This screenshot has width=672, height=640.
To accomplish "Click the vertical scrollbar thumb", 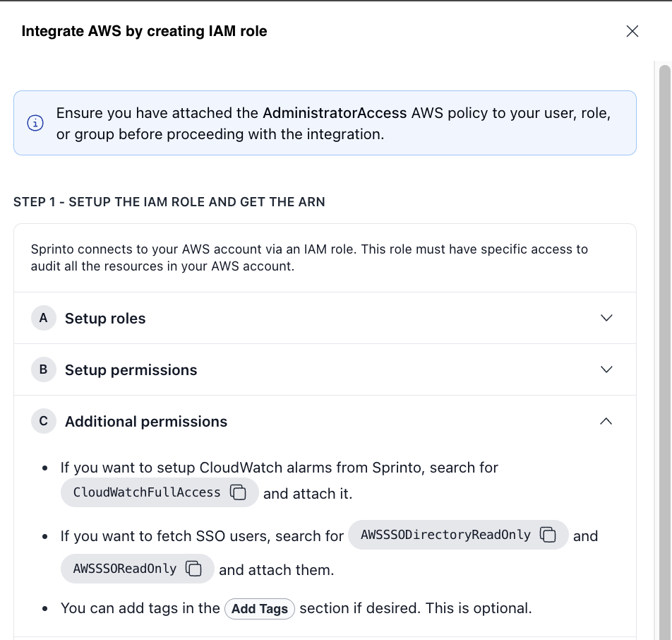I will click(x=664, y=283).
